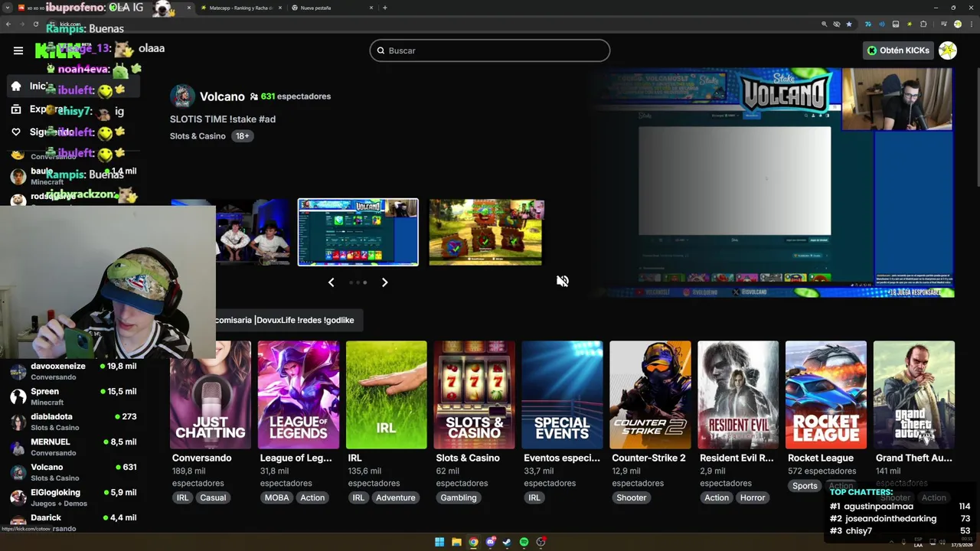Open the Slots & Casino category card
This screenshot has height=551, width=980.
[x=475, y=395]
